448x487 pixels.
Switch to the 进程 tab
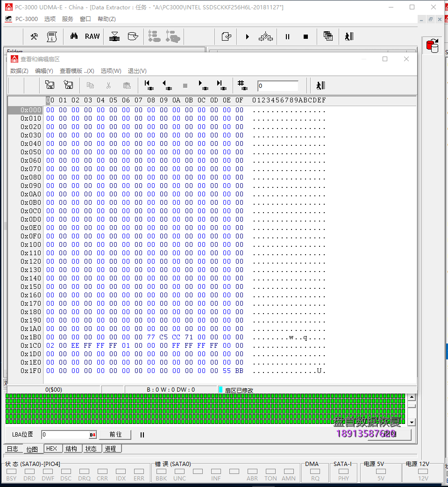click(111, 449)
